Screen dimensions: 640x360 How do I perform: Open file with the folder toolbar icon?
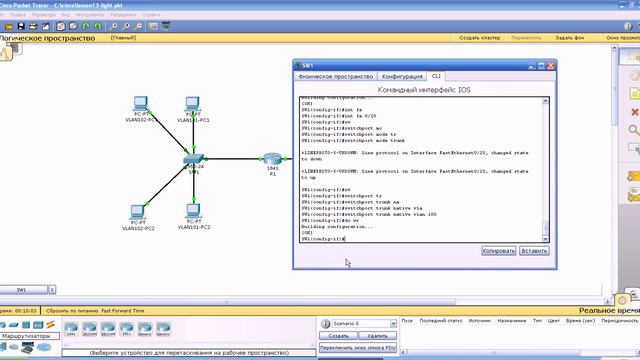click(x=9, y=27)
